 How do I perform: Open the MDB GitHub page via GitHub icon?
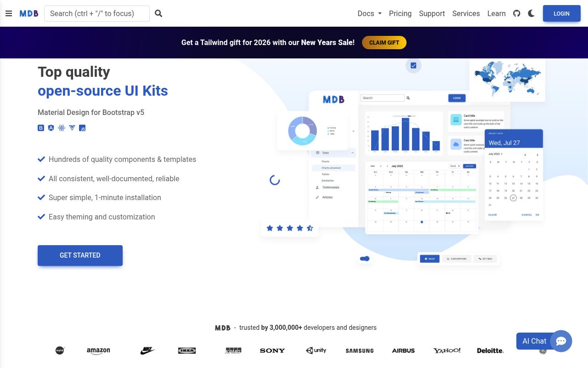[516, 13]
